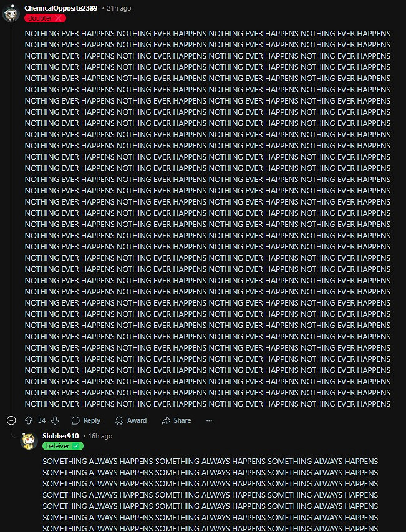Image resolution: width=406 pixels, height=532 pixels.
Task: Visit Slobber910's username link
Action: coord(60,436)
